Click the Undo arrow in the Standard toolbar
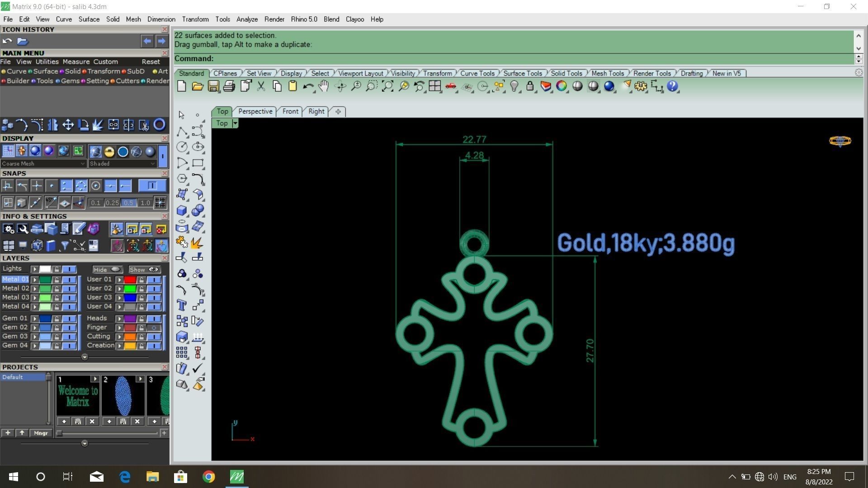This screenshot has width=868, height=488. pos(308,86)
